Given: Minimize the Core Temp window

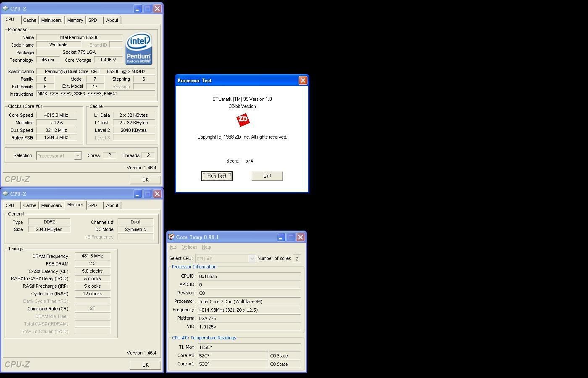Looking at the screenshot, I should [281, 237].
